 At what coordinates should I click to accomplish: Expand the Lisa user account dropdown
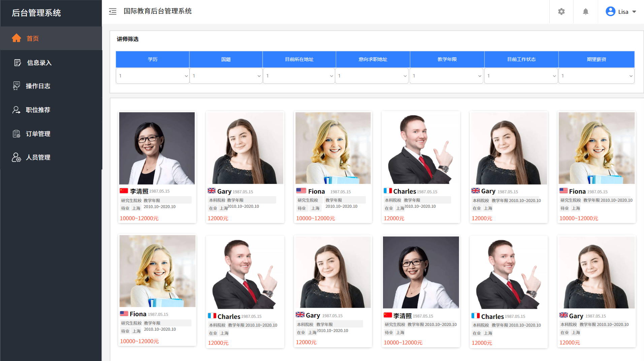(621, 11)
